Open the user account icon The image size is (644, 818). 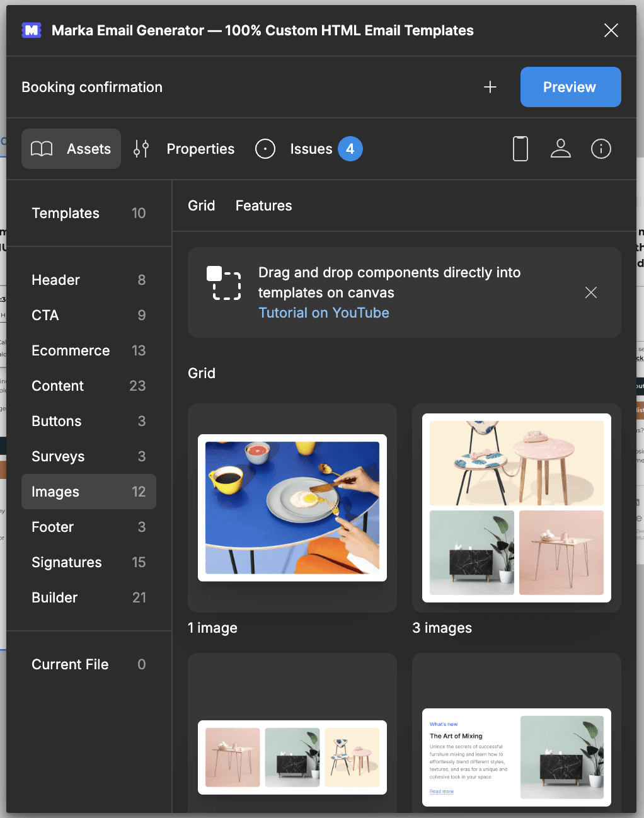point(561,149)
